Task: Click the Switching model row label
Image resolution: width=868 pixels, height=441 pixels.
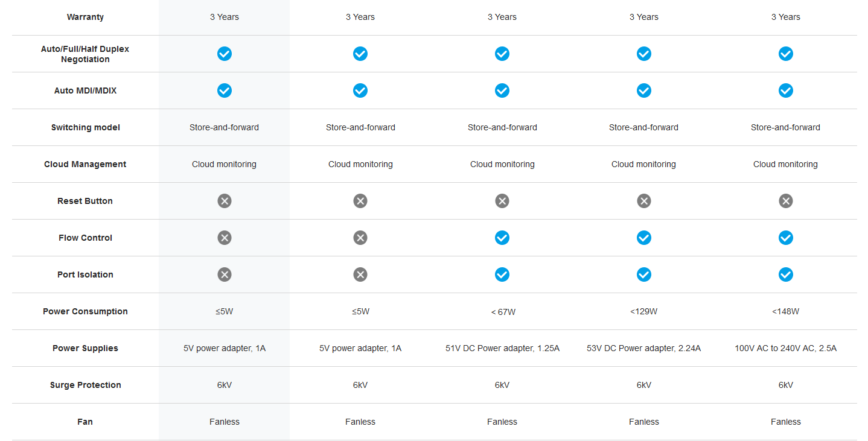Action: click(85, 127)
